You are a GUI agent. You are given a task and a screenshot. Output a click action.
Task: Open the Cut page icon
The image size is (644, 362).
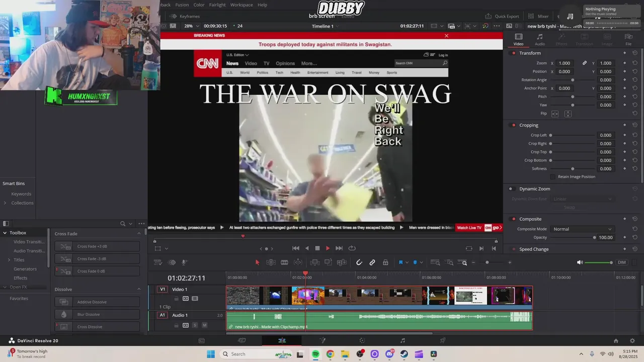(242, 341)
